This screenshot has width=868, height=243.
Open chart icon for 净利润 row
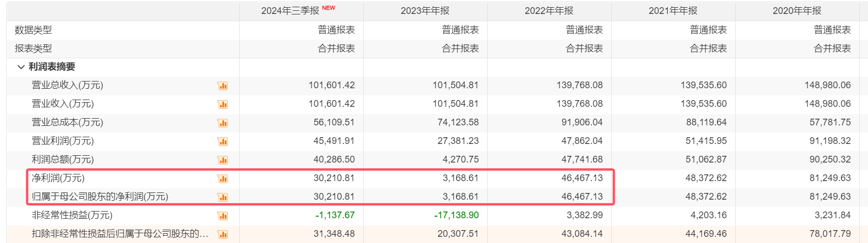coord(223,179)
